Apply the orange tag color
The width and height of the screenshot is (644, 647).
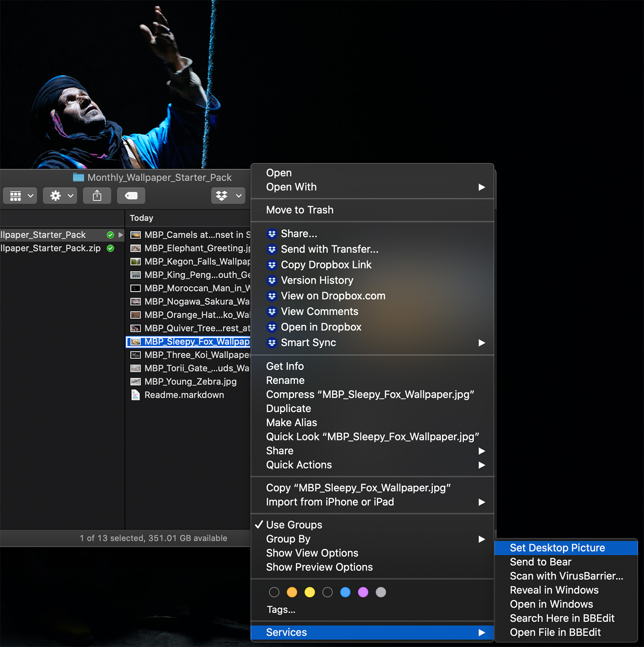point(292,592)
